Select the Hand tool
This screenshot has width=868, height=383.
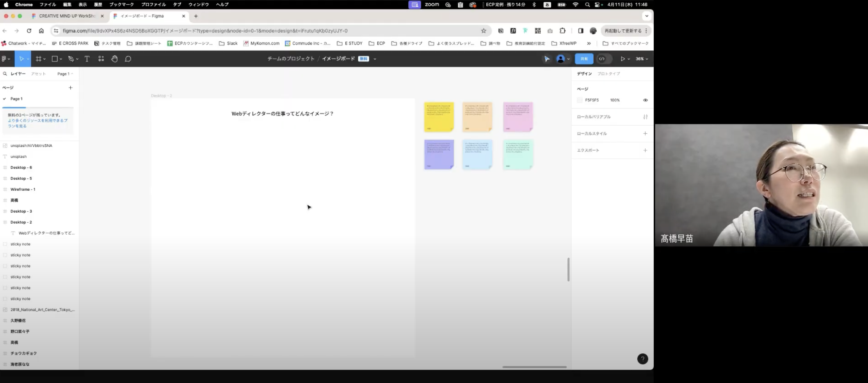114,59
